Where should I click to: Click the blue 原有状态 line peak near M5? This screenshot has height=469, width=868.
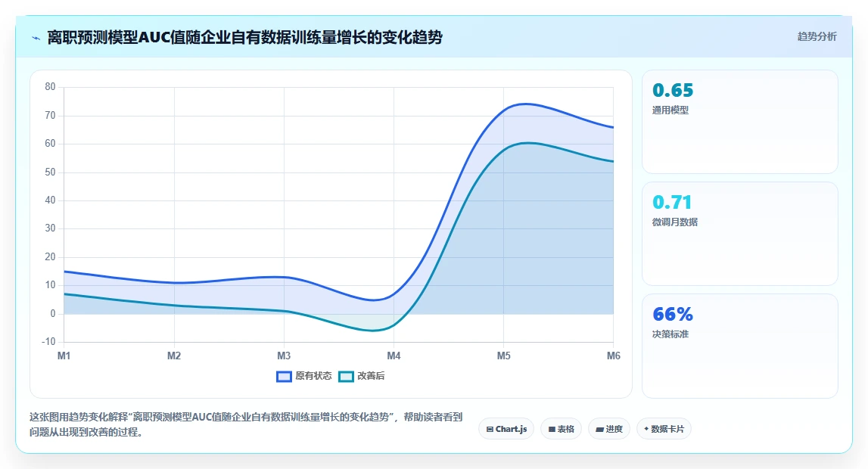pos(524,104)
